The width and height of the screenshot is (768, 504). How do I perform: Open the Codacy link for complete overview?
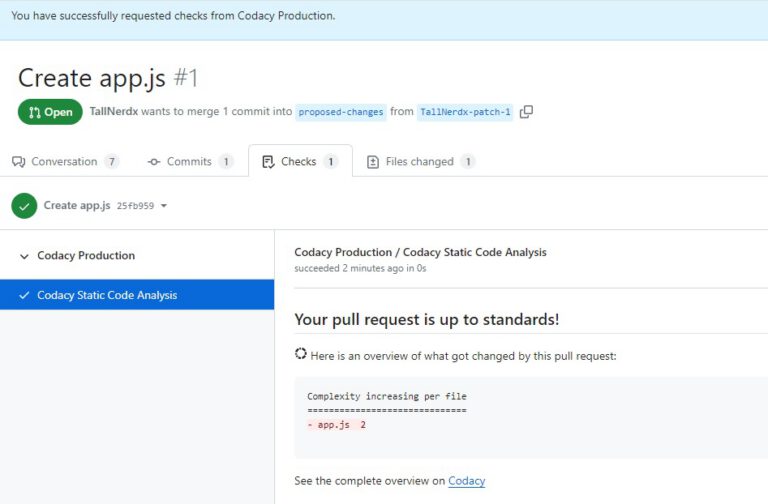click(466, 481)
